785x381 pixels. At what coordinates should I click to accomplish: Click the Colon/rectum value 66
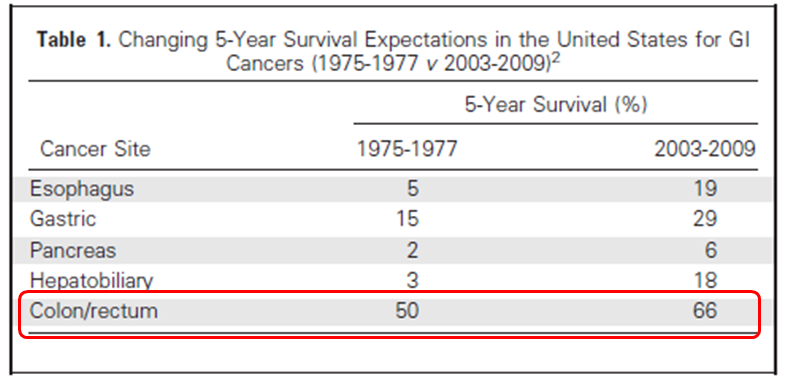[704, 311]
